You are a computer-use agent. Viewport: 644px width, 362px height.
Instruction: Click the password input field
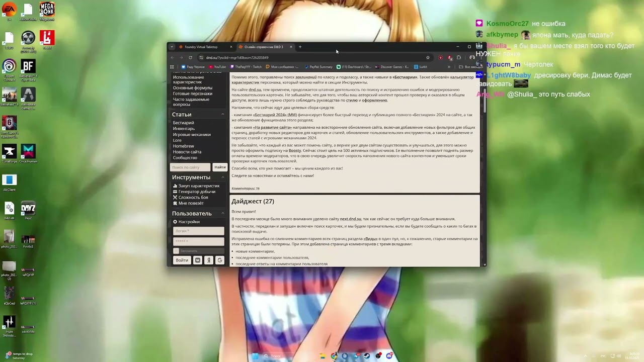(x=199, y=241)
